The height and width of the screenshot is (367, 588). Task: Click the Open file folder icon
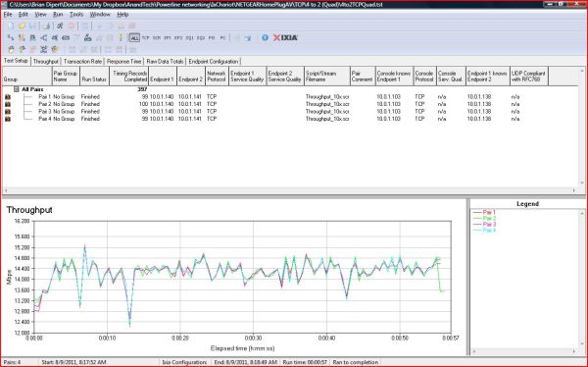click(23, 26)
